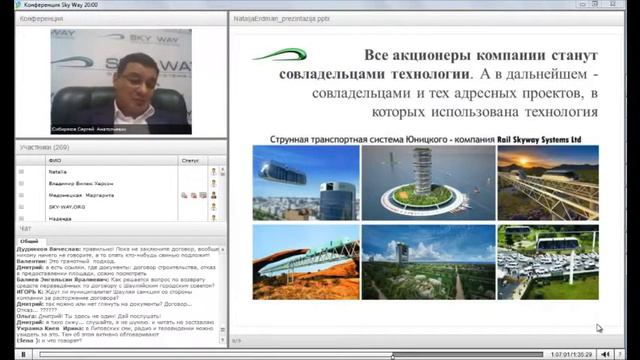Click the third status icon in Маргарита's row
The height and width of the screenshot is (360, 640).
pos(203,196)
